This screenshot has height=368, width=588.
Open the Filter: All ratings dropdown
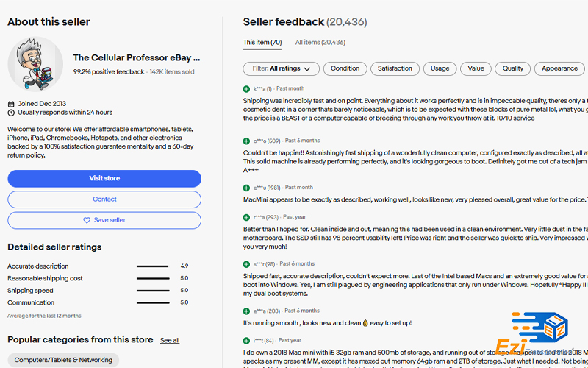pos(282,68)
